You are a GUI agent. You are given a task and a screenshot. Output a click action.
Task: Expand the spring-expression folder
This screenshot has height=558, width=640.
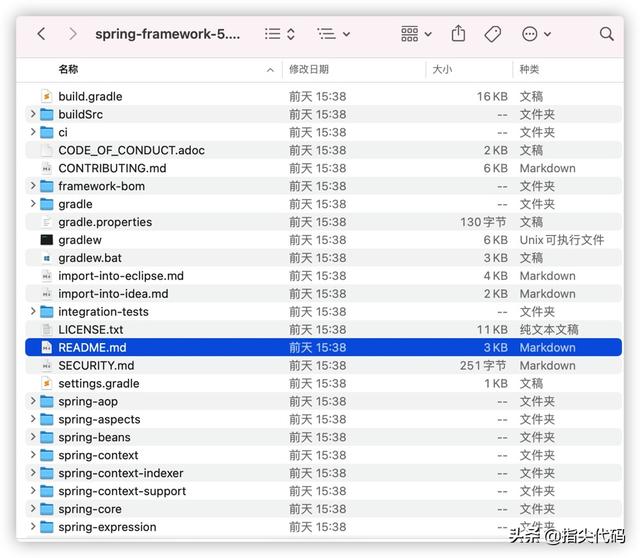click(33, 527)
